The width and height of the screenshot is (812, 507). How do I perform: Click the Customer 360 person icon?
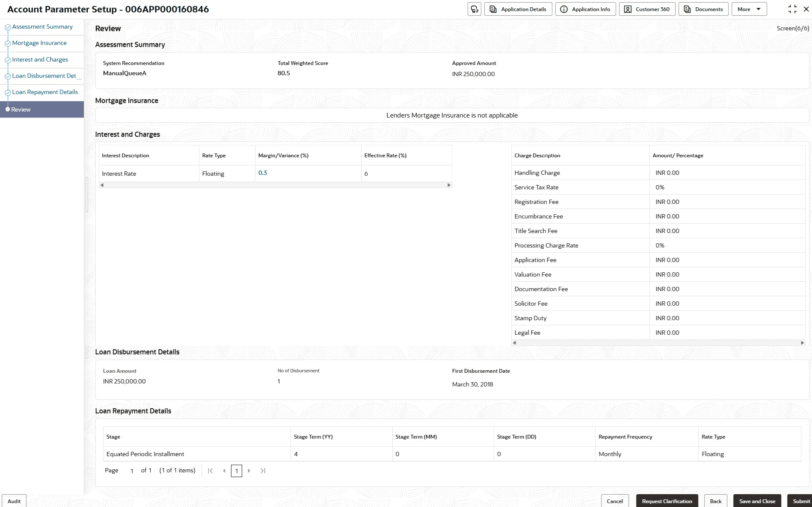tap(628, 9)
